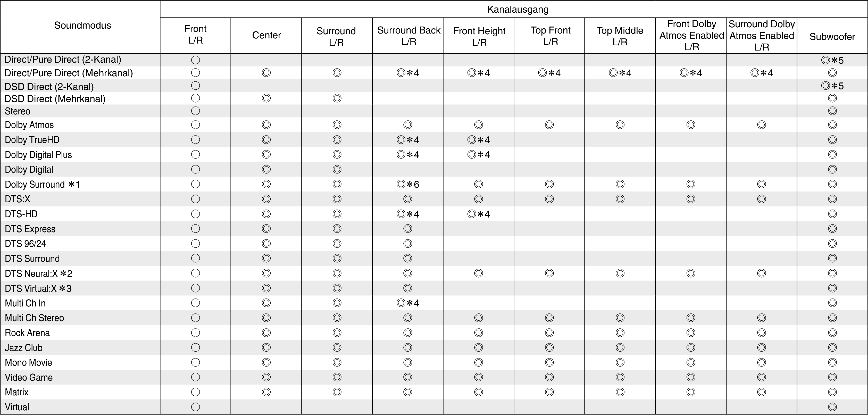Screen dimensions: 868x416
Task: Click the Surround Back circle for DTS Virtual:X
Action: (408, 288)
